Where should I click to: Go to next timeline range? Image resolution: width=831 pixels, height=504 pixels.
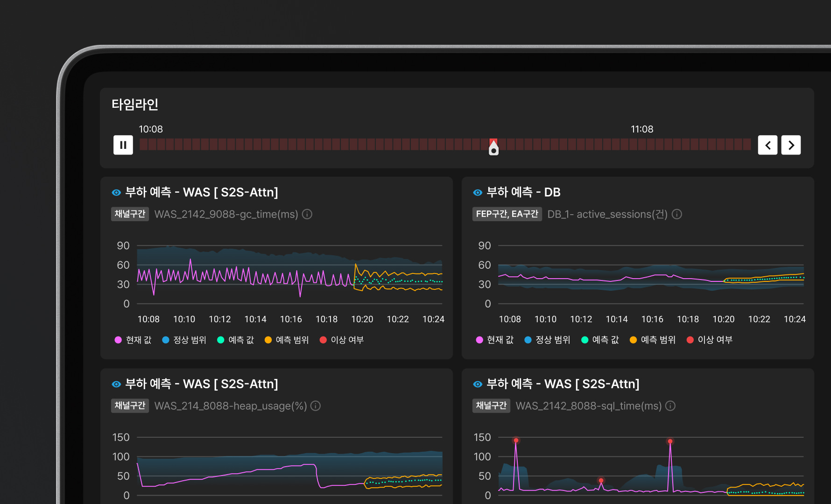pos(791,145)
